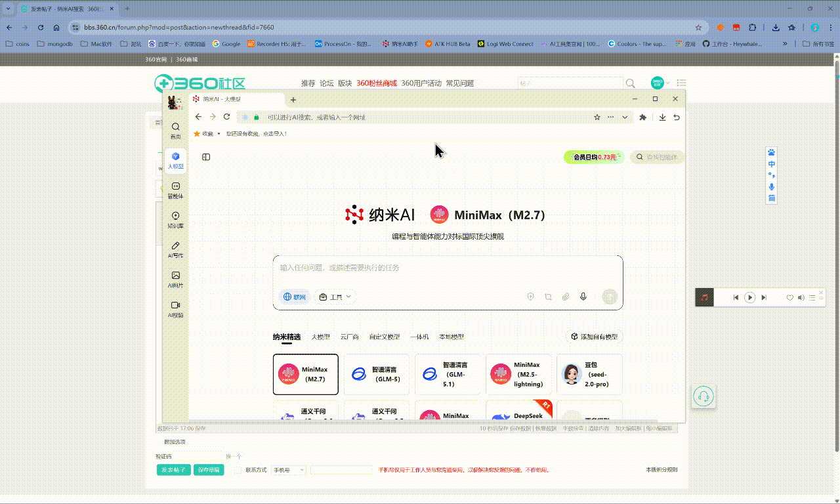Expand the 工具 dropdown
The image size is (840, 504).
pyautogui.click(x=335, y=297)
